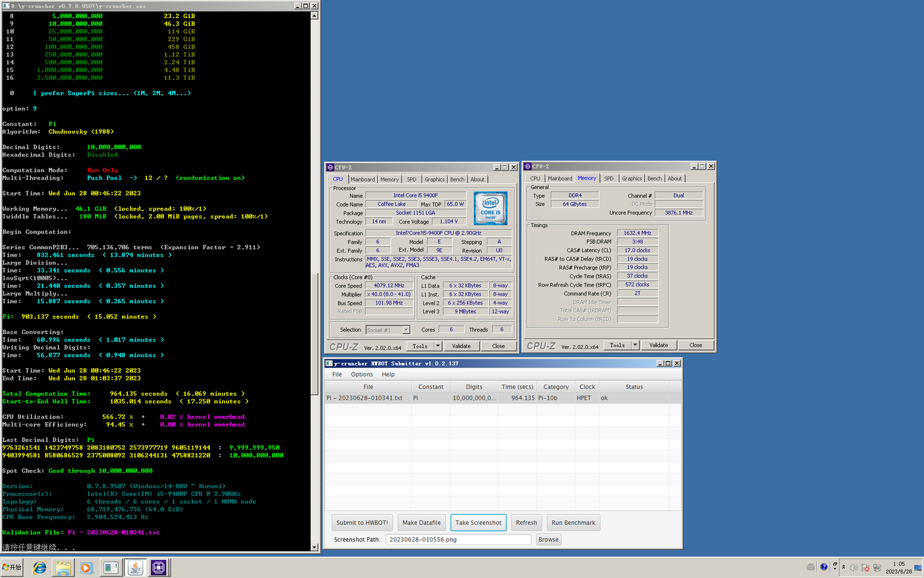Sort by the 'Time (secs)' column header

pos(518,387)
